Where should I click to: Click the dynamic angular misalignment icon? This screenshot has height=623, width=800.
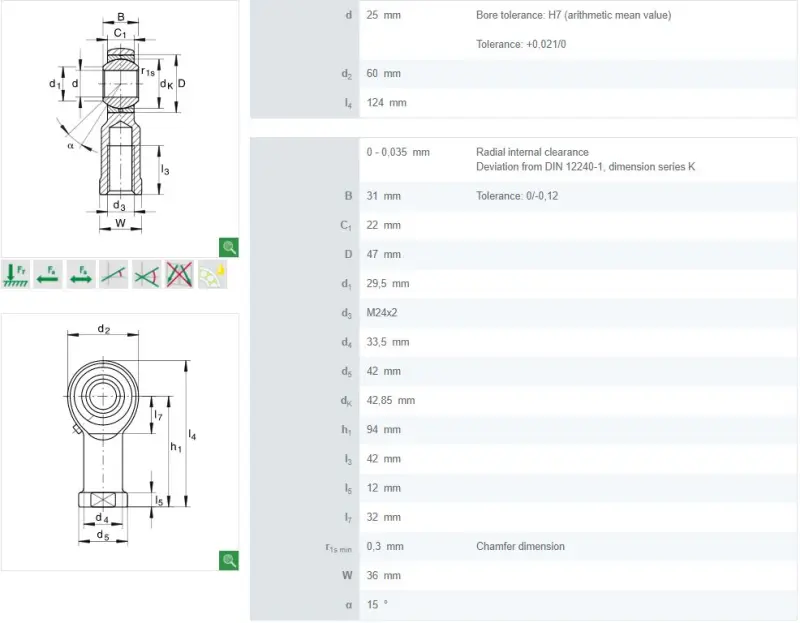(146, 275)
